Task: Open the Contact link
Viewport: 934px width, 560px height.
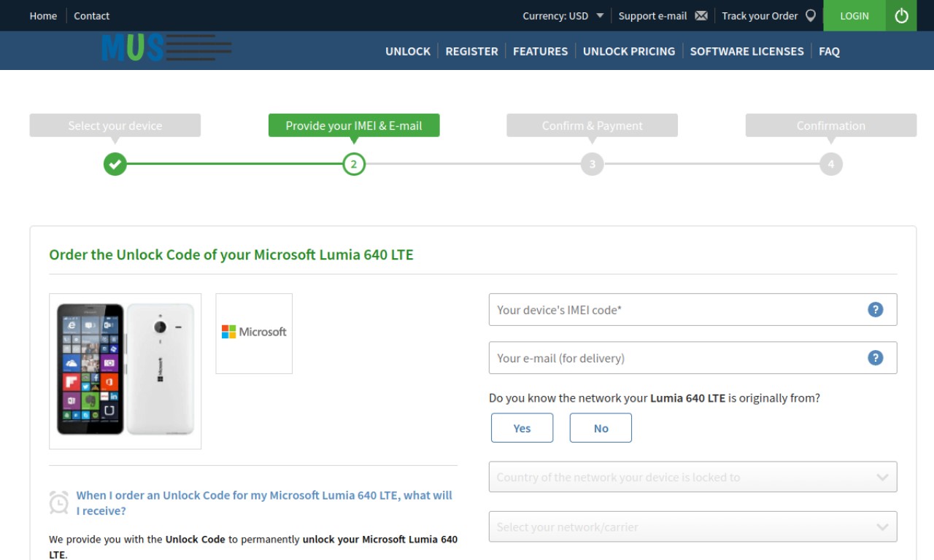Action: [91, 16]
